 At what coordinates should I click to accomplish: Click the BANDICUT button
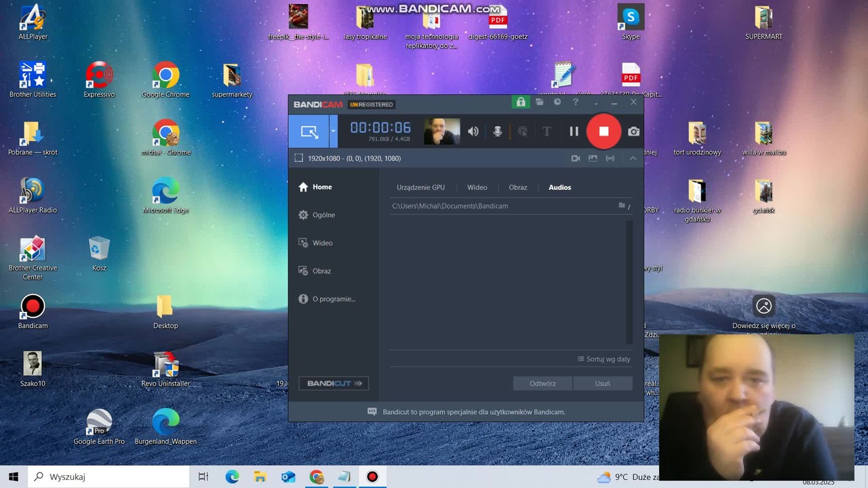click(x=334, y=384)
